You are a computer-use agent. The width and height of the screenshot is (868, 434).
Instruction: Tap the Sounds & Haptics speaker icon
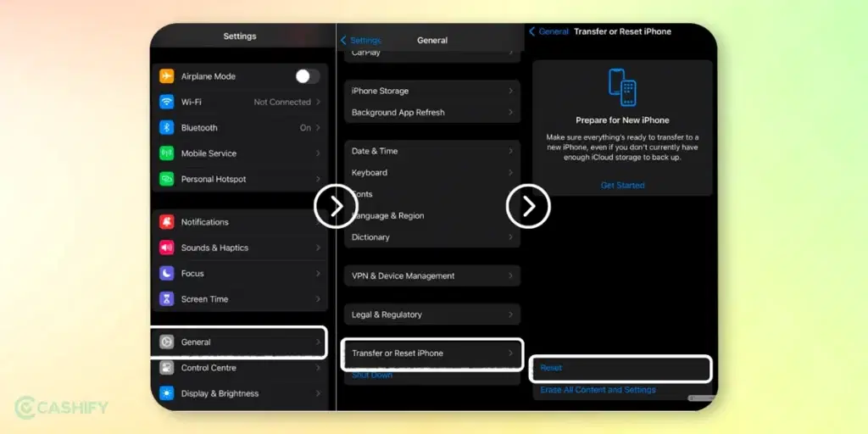(167, 248)
